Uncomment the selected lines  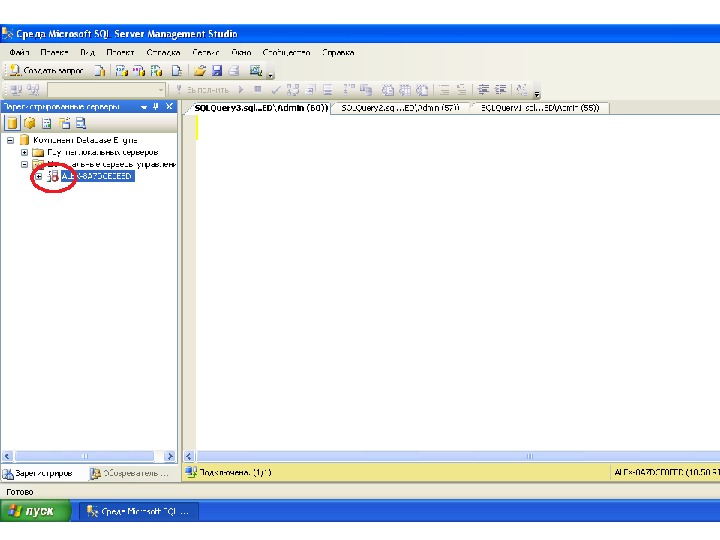point(461,90)
